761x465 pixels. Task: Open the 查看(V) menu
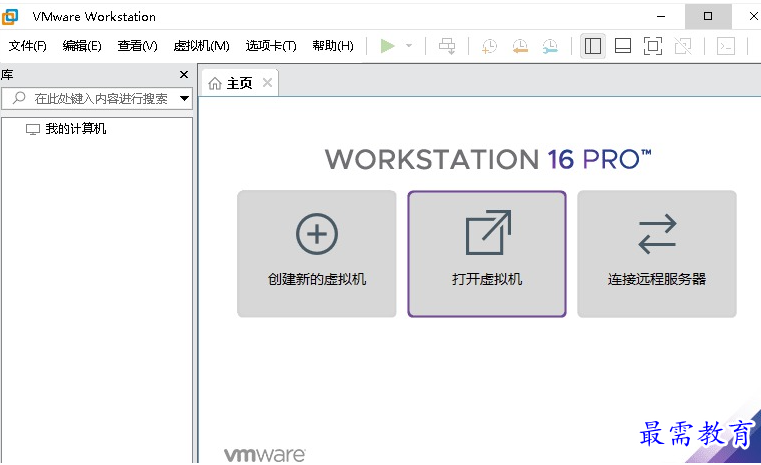click(x=137, y=46)
